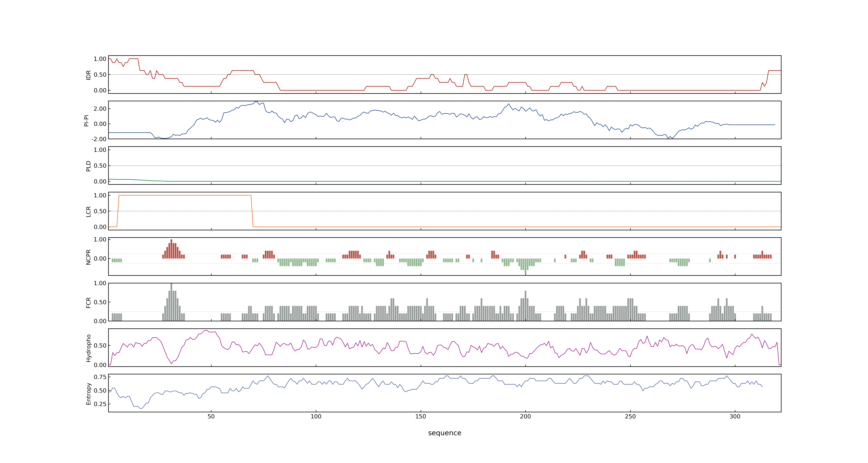This screenshot has width=868, height=463.
Task: Click the IDR y-axis label
Action: 88,75
